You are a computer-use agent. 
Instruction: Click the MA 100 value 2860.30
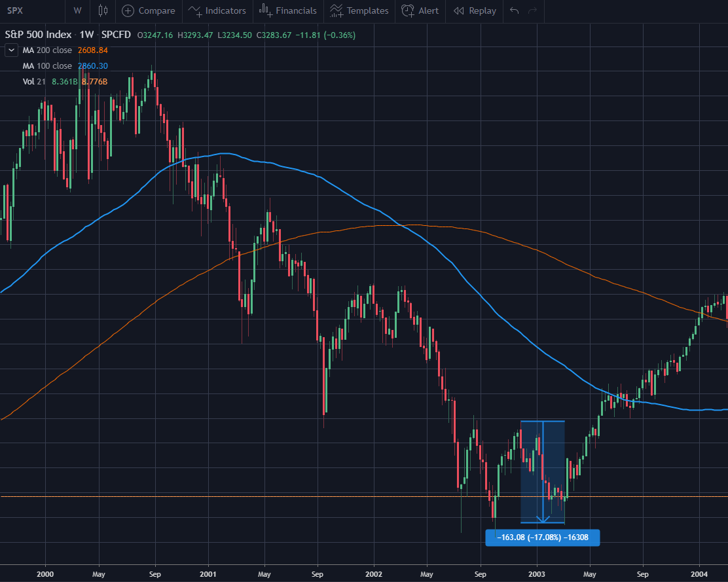pos(93,66)
